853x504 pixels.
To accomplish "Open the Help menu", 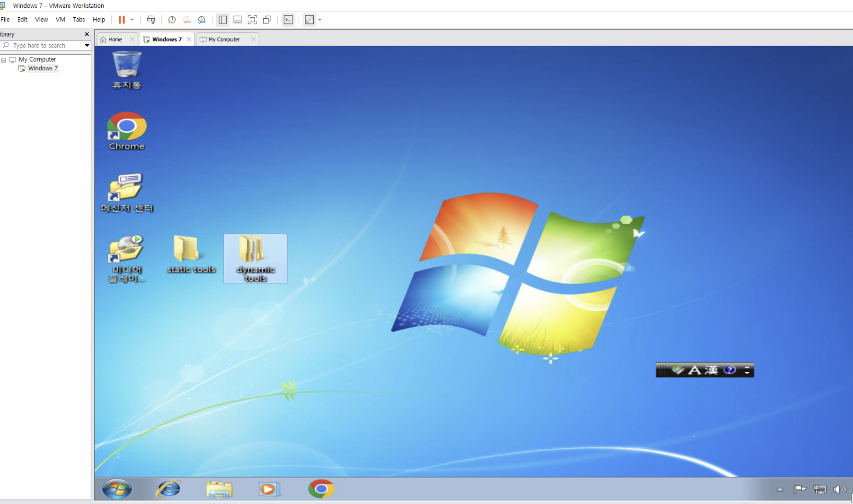I will [x=99, y=20].
